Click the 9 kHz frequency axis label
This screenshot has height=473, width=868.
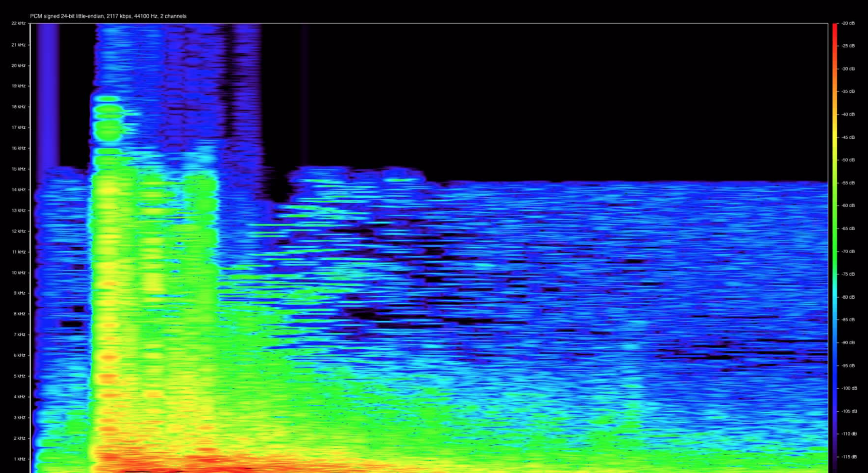click(x=19, y=293)
